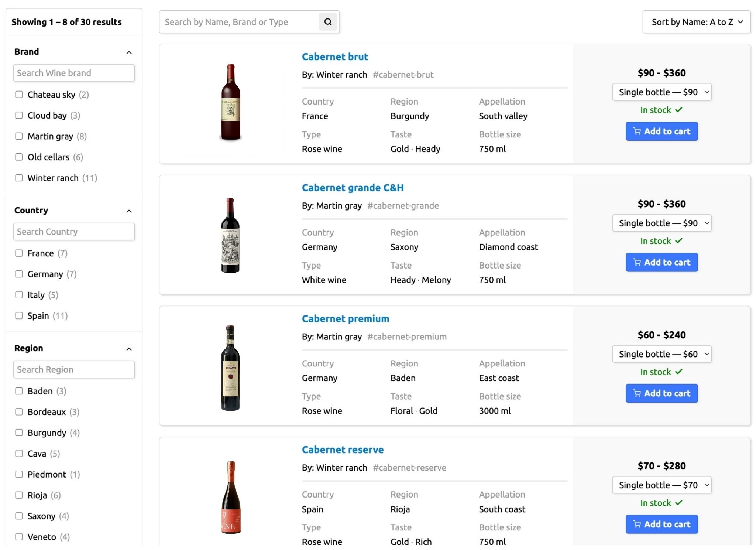Image resolution: width=756 pixels, height=550 pixels.
Task: Click the Cabernet brut bottle image
Action: tap(231, 103)
